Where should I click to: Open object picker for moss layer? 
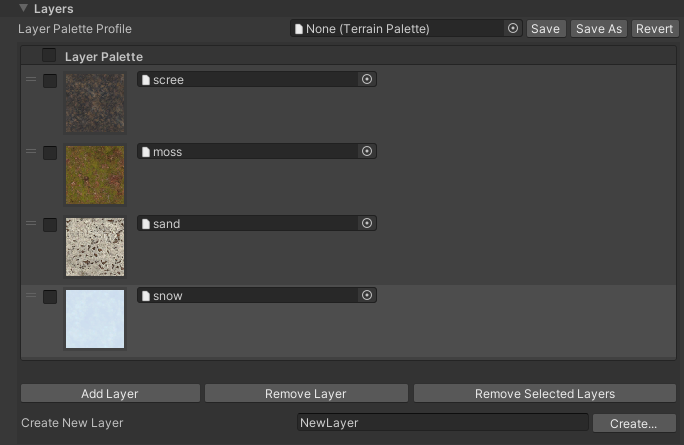(367, 152)
